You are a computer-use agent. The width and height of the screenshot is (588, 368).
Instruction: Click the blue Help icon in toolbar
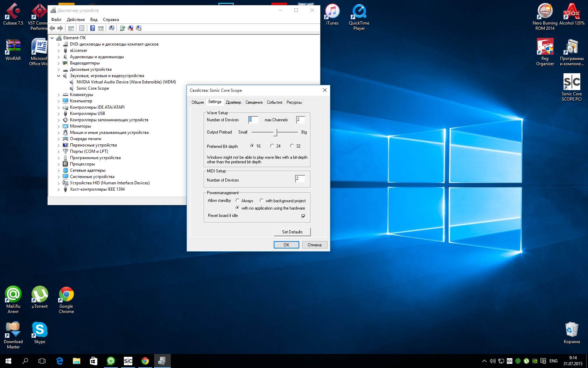click(x=92, y=28)
